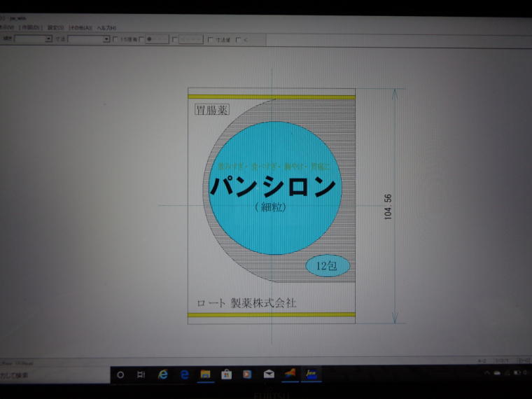Image resolution: width=532 pixels, height=399 pixels.
Task: Open the media player taskbar icon
Action: (247, 374)
